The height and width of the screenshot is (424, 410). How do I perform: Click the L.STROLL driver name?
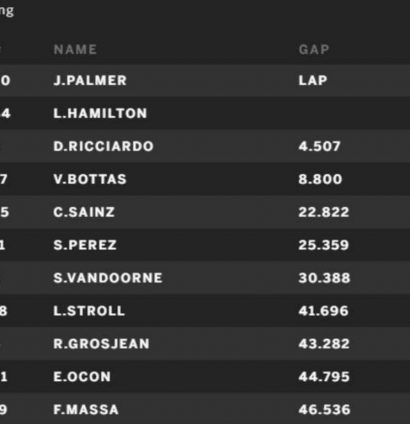pyautogui.click(x=89, y=311)
